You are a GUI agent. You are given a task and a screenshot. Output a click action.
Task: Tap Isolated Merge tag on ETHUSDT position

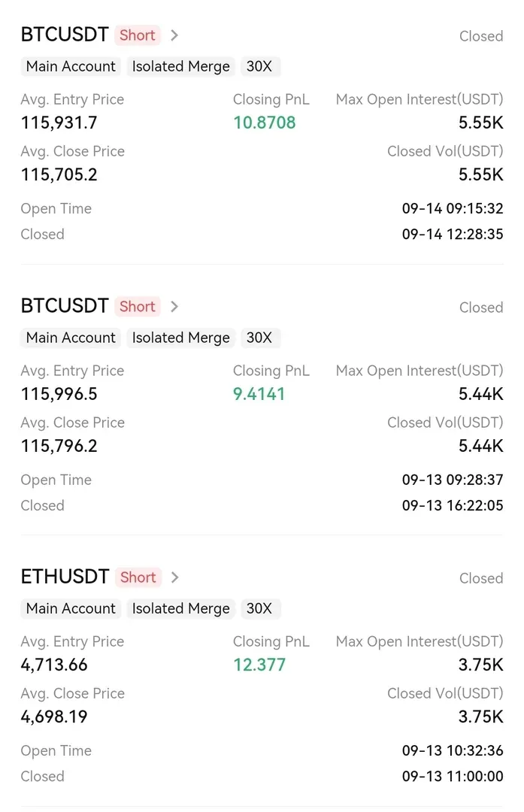coord(180,608)
